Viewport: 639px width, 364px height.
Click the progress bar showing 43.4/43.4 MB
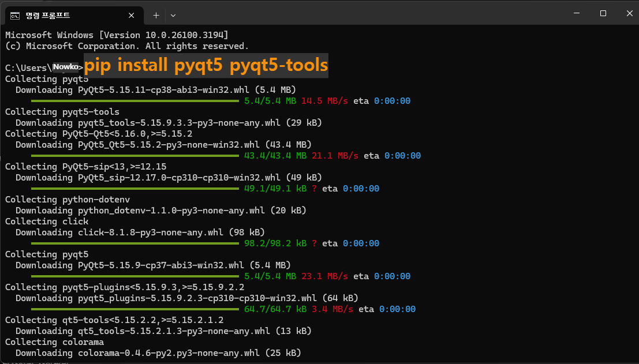point(135,156)
